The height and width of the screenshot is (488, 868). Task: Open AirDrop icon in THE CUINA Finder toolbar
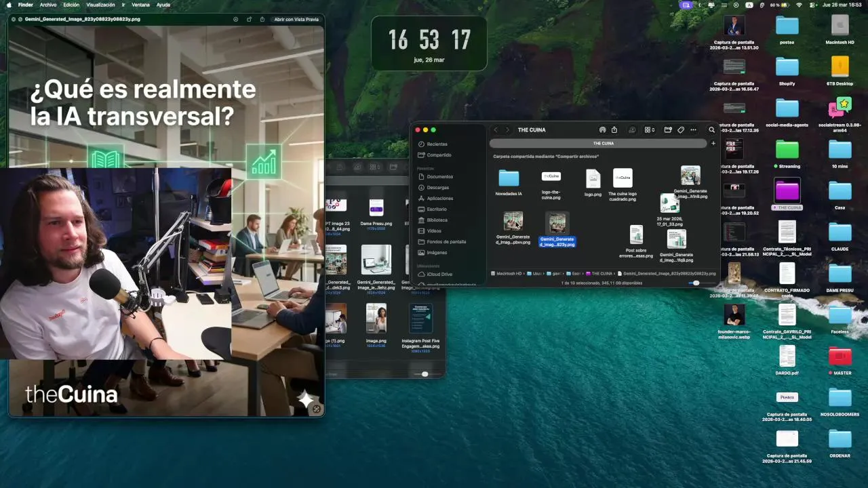pos(602,129)
